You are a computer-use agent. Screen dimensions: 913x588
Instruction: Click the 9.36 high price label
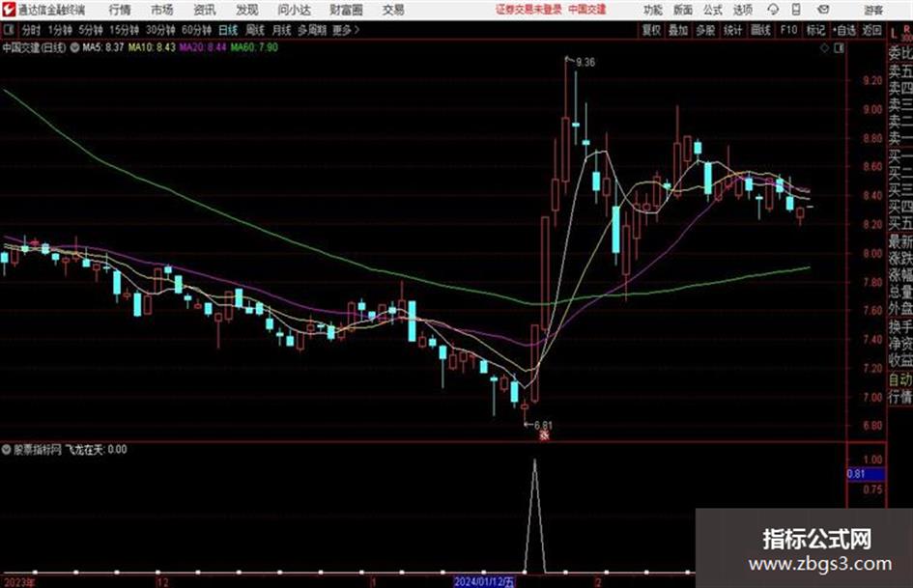585,63
